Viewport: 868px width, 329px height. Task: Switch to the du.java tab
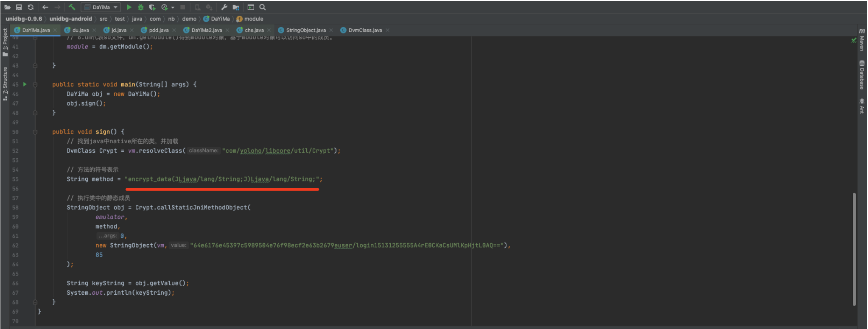click(80, 30)
